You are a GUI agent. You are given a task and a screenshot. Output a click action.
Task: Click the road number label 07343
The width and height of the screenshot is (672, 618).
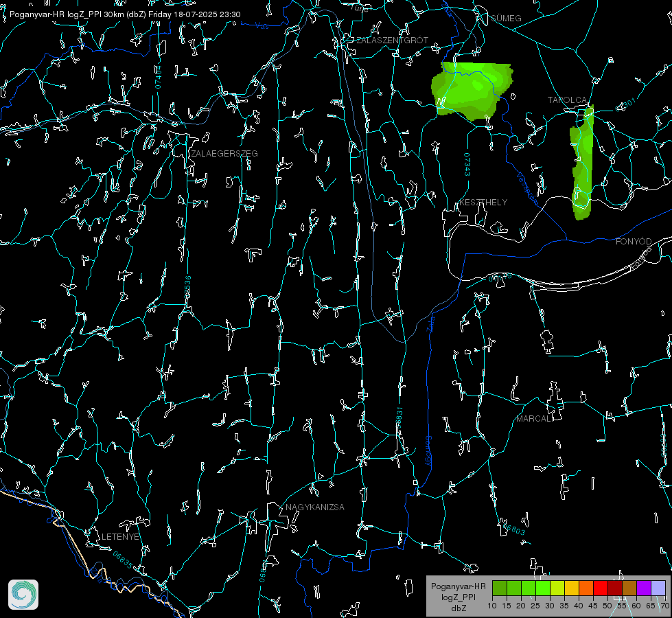[467, 165]
